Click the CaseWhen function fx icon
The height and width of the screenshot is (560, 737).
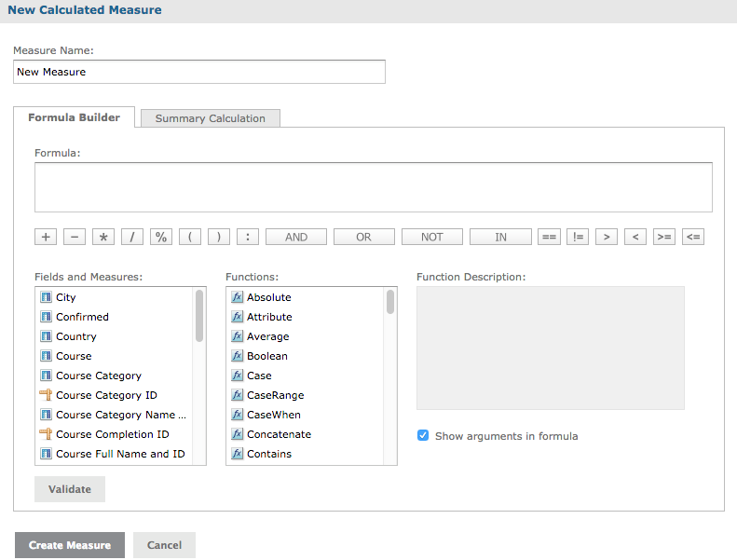(237, 415)
